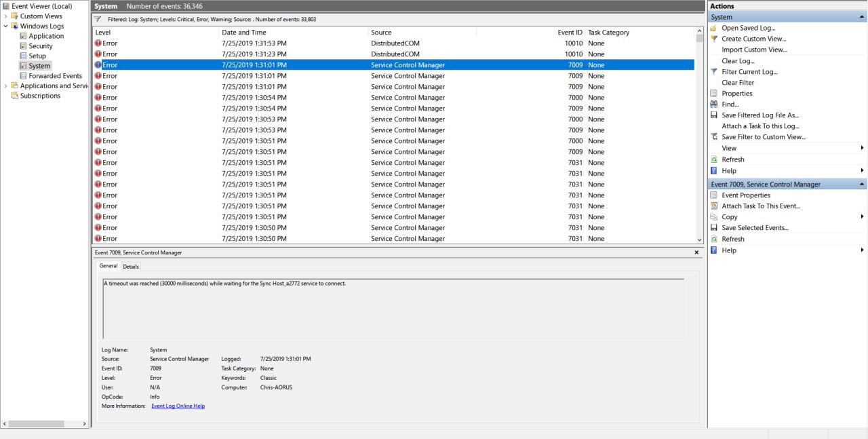868x439 pixels.
Task: Click Import Custom View action
Action: pyautogui.click(x=754, y=50)
